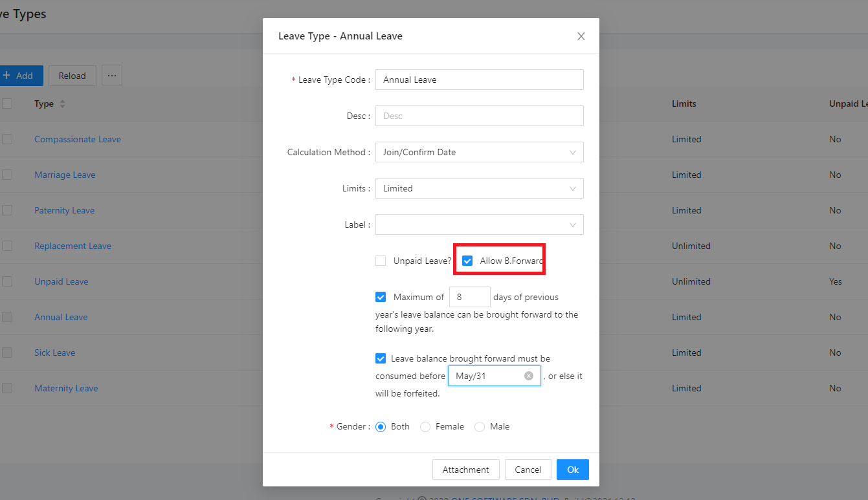The image size is (868, 500).
Task: Disable the Maximum days brought forward checkbox
Action: pyautogui.click(x=381, y=297)
